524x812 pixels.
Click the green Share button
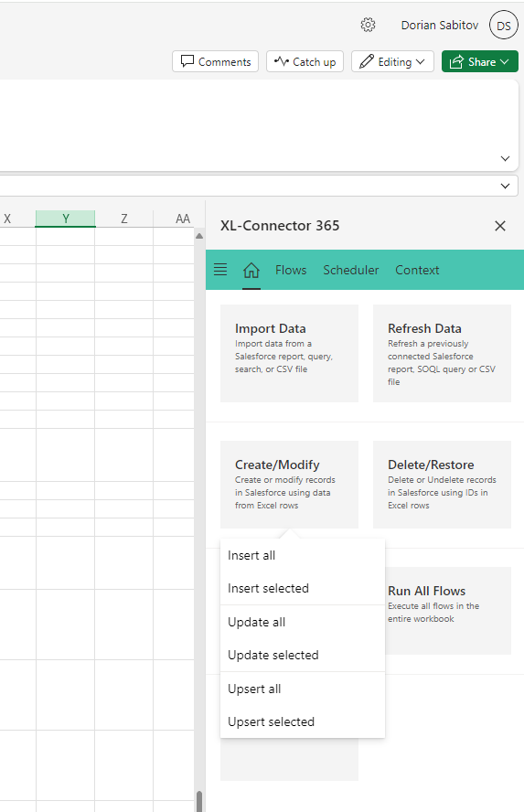pos(480,61)
